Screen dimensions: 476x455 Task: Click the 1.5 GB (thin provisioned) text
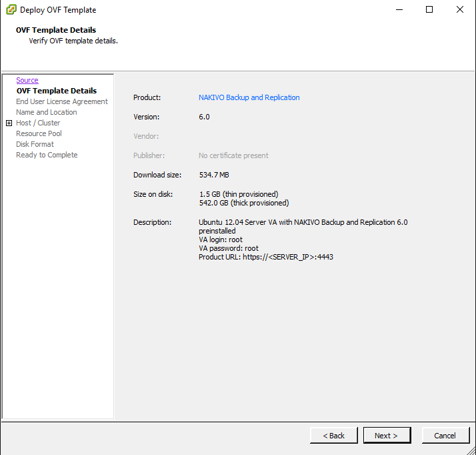(239, 194)
